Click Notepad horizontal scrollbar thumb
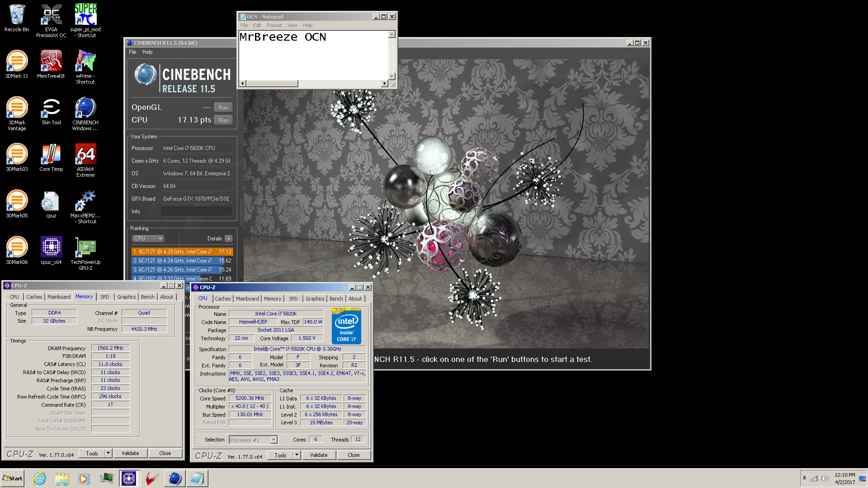Viewport: 868px width, 488px height. (x=272, y=84)
